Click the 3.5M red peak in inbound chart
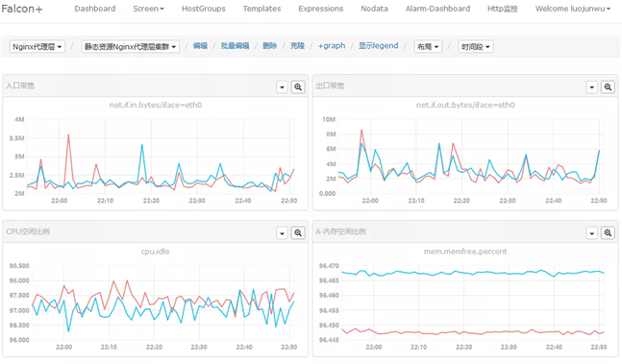The image size is (622, 364). (68, 135)
